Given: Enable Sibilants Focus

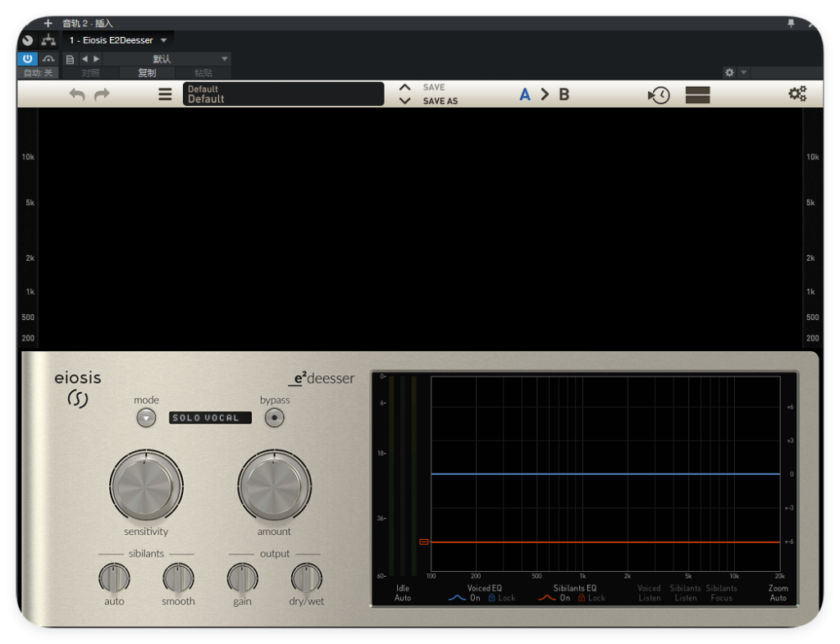Looking at the screenshot, I should tap(722, 593).
